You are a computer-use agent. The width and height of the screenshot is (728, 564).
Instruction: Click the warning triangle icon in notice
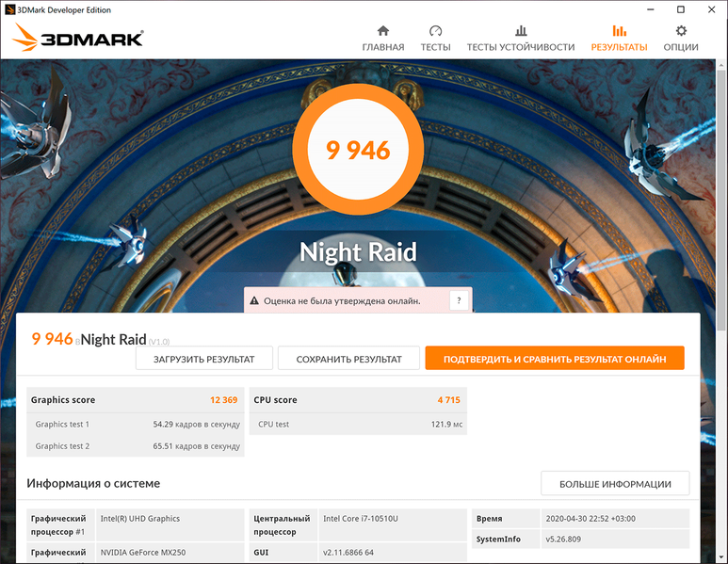254,300
